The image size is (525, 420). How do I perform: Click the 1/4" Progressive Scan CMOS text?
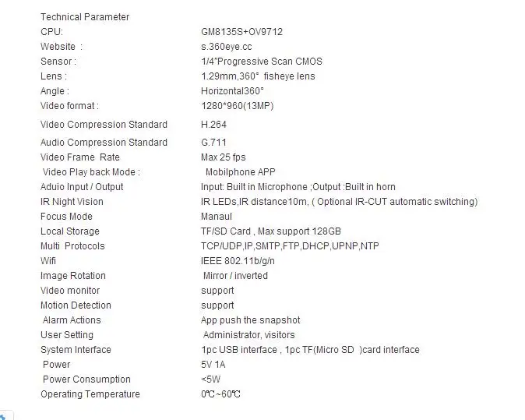[x=262, y=62]
